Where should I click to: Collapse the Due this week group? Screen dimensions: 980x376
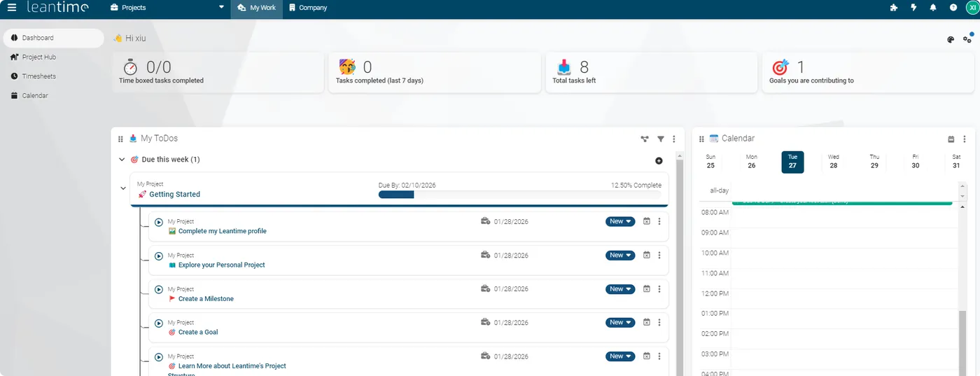click(122, 160)
